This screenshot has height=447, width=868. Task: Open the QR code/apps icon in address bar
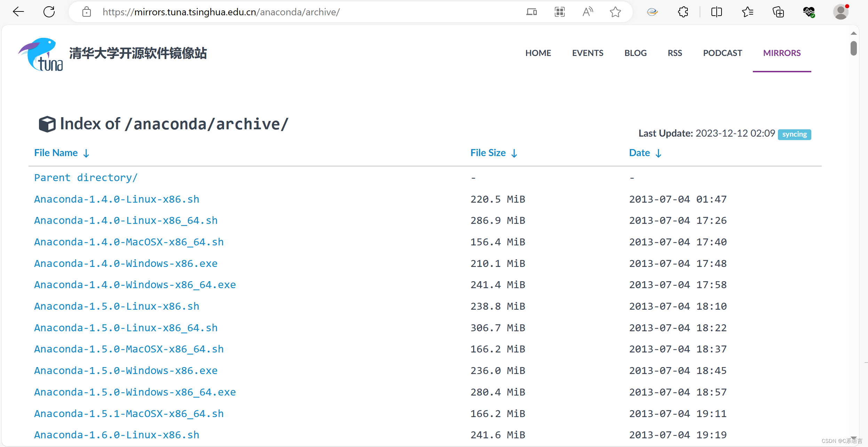(559, 12)
